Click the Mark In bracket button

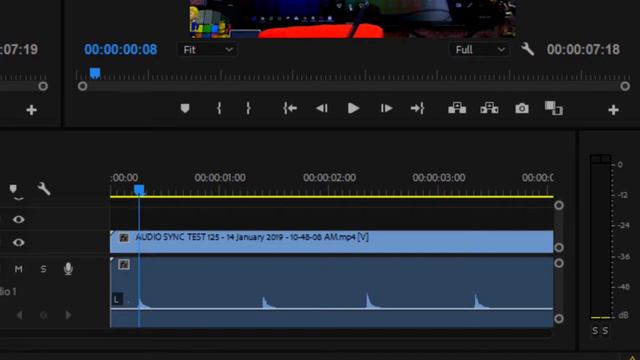(219, 108)
